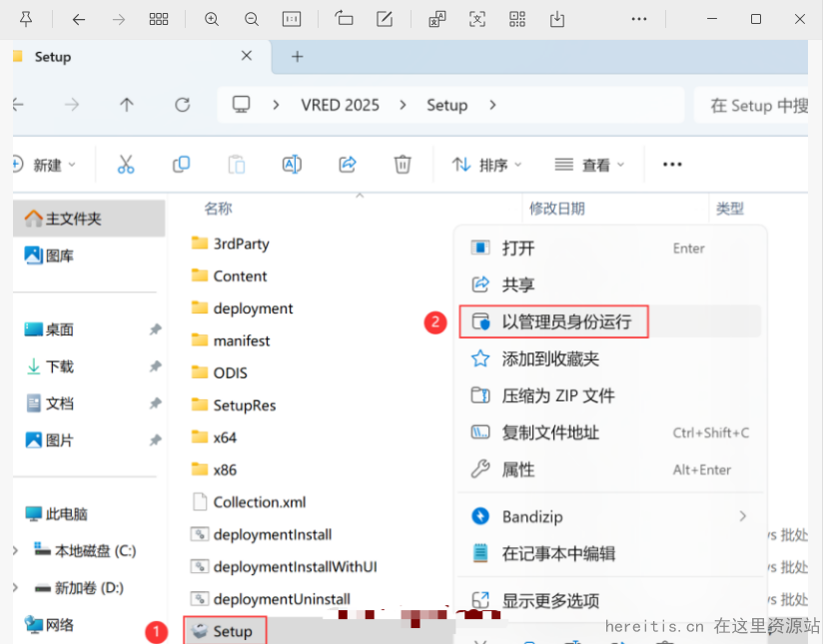This screenshot has height=644, width=823.
Task: Click the search in Setup box
Action: 752,105
